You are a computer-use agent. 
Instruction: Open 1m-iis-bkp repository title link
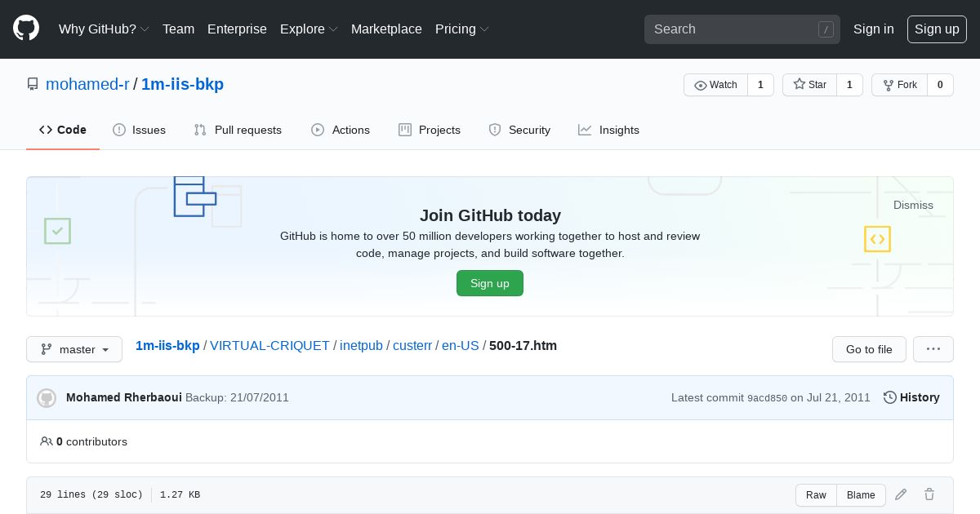click(182, 84)
